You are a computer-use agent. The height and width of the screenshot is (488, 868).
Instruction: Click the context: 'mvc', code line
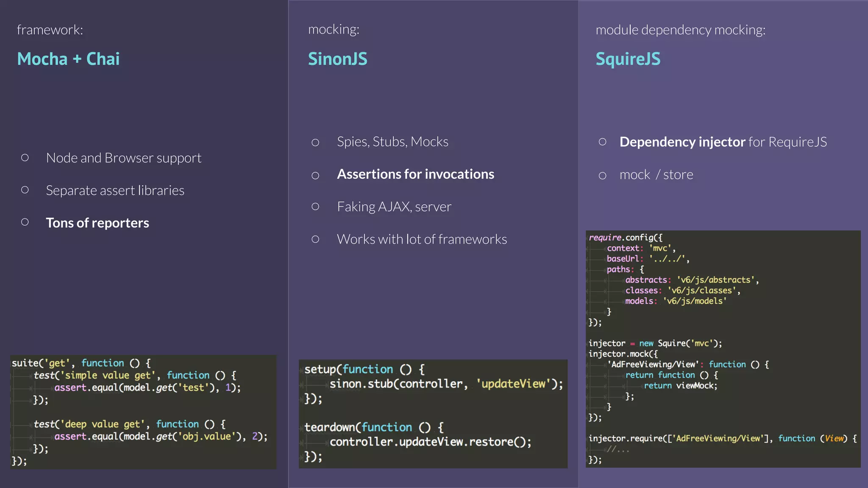point(641,248)
